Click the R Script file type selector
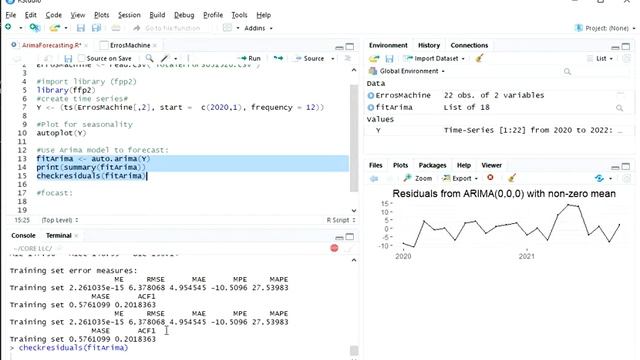This screenshot has height=360, width=640. (340, 220)
